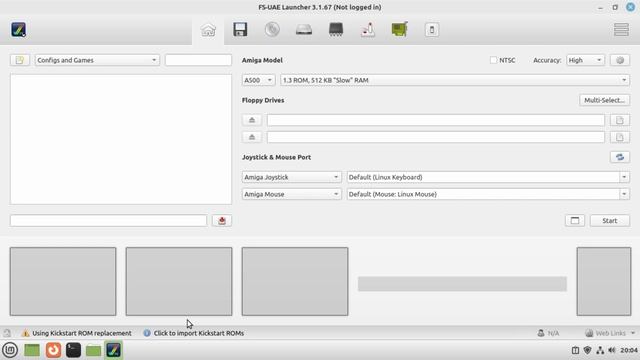Open the Linux Mint start menu
This screenshot has height=360, width=640.
point(10,350)
